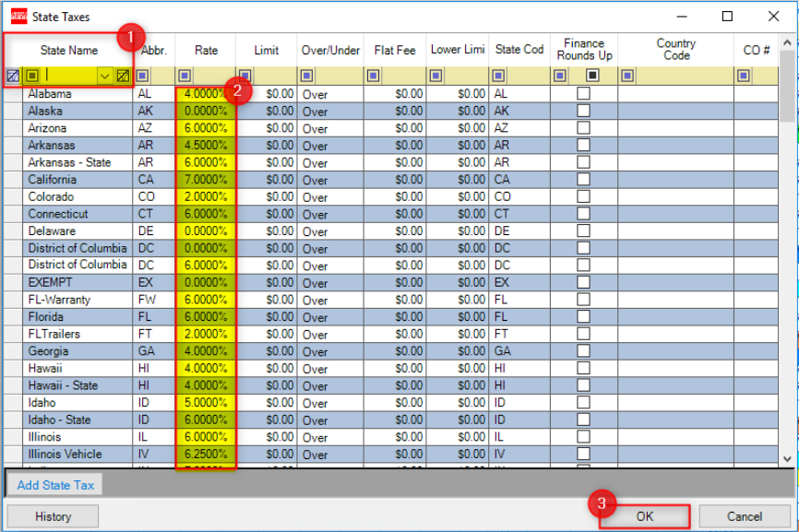The width and height of the screenshot is (799, 532).
Task: Sort by the Over/Under column header
Action: coord(330,50)
